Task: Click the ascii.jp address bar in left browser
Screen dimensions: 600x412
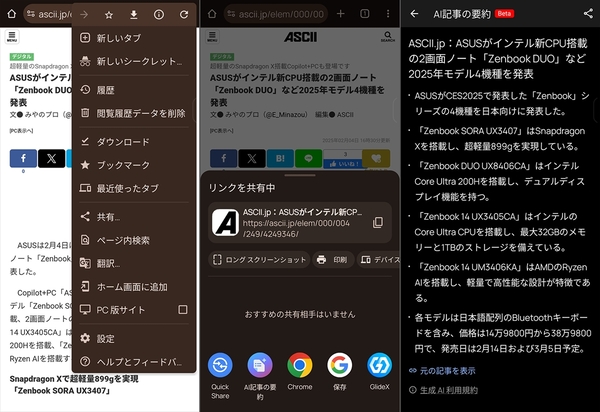Action: pyautogui.click(x=49, y=14)
